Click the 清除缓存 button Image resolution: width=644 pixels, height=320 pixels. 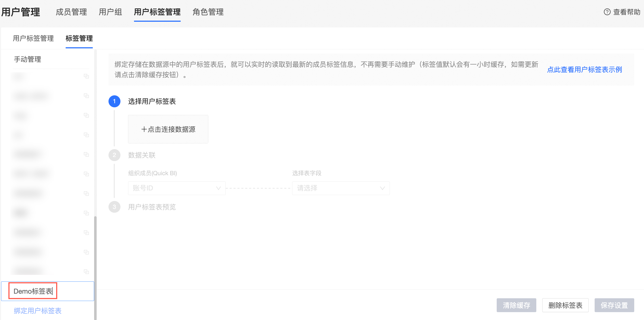click(516, 305)
